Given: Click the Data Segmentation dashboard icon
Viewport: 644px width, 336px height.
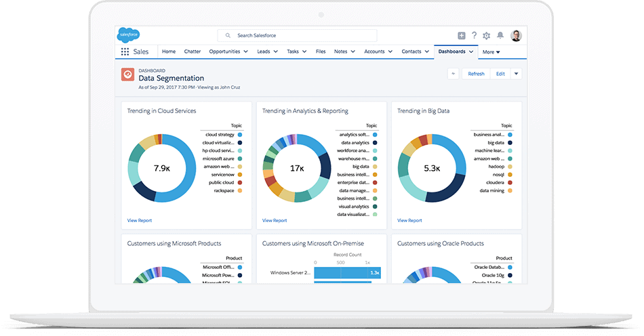Looking at the screenshot, I should tap(127, 75).
